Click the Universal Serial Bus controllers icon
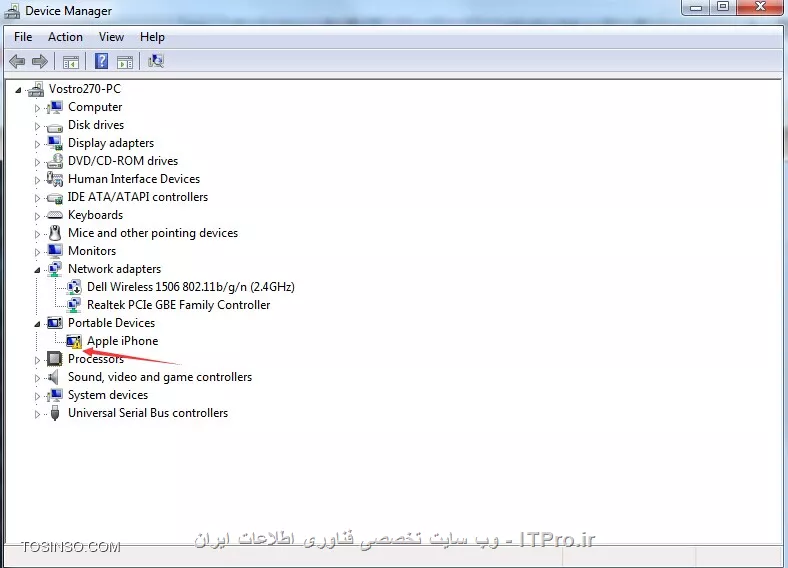The image size is (788, 568). tap(55, 413)
